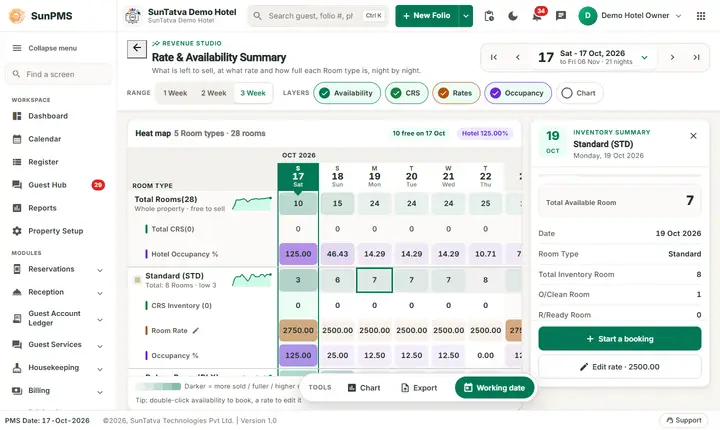720x430 pixels.
Task: Click Hotel Occupancy 125.00 purple cell
Action: (x=298, y=254)
